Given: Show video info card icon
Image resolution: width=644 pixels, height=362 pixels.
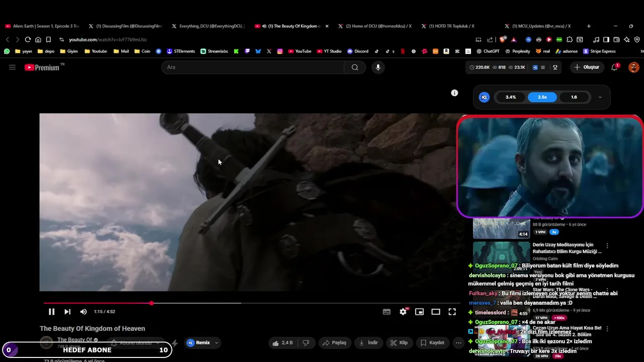Looking at the screenshot, I should [x=454, y=93].
